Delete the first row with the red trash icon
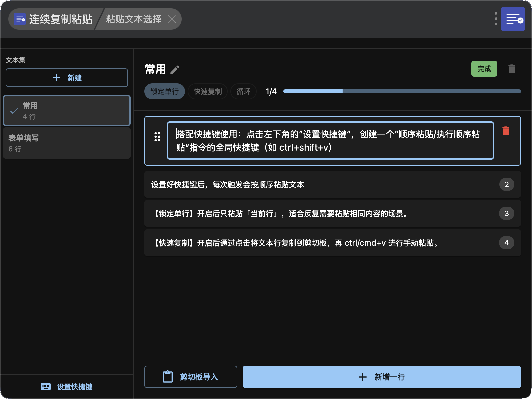The image size is (532, 399). (x=506, y=131)
